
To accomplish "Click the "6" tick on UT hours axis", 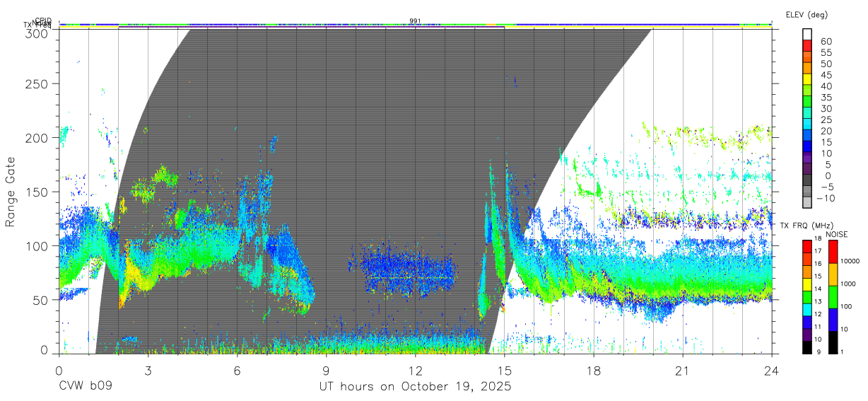I will [x=237, y=370].
